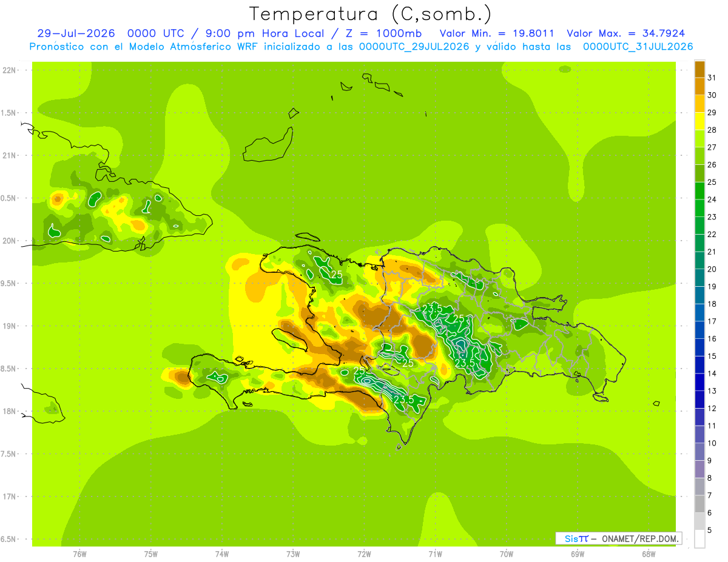The width and height of the screenshot is (728, 562).
Task: Click the legend value label 20
Action: click(712, 269)
